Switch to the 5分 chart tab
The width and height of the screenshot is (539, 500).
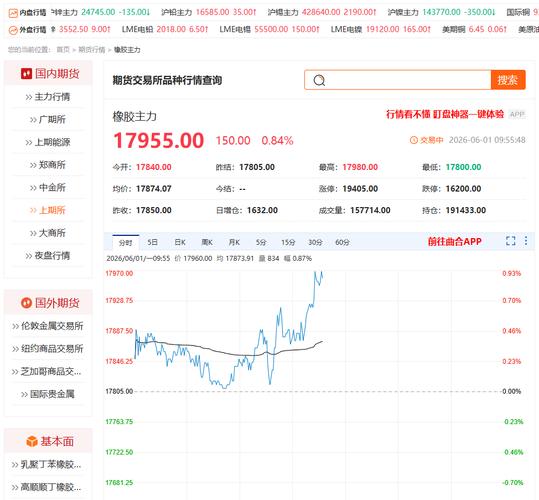[261, 242]
